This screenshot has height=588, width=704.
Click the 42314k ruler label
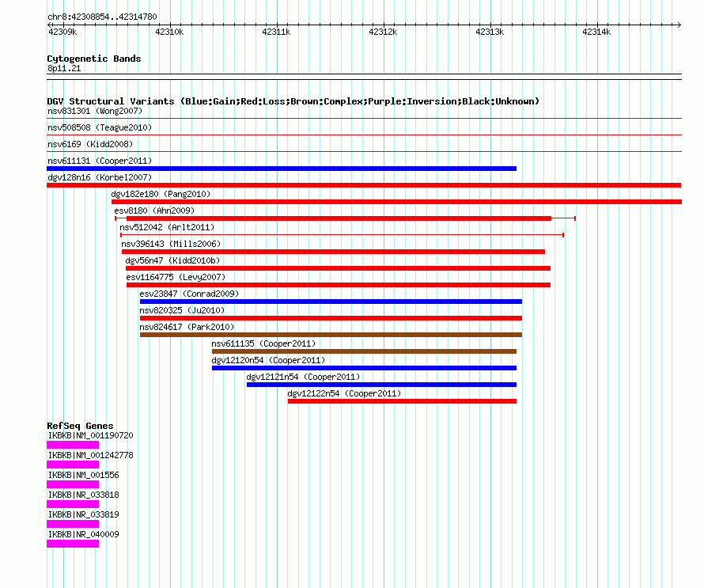[596, 32]
